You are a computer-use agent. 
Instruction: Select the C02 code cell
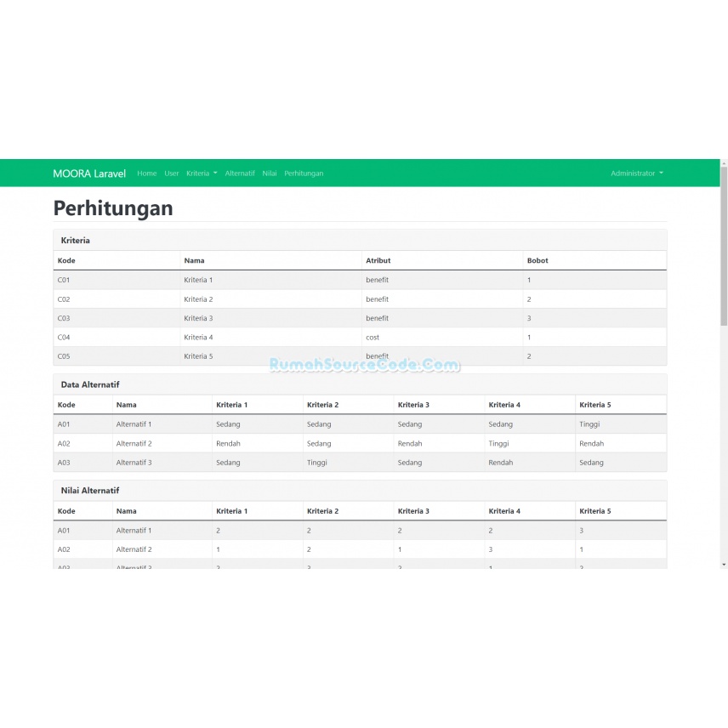click(64, 299)
